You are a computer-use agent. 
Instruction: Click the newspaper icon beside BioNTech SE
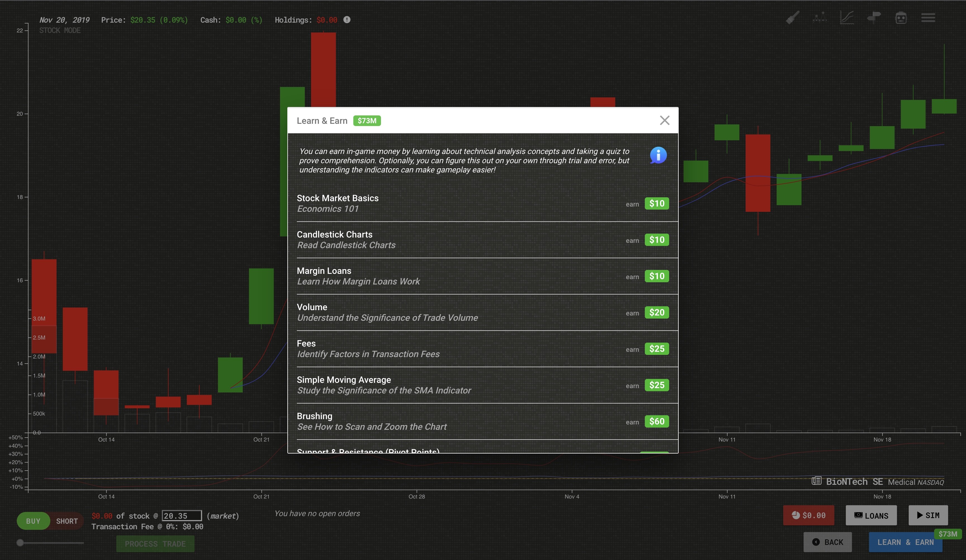click(x=818, y=481)
